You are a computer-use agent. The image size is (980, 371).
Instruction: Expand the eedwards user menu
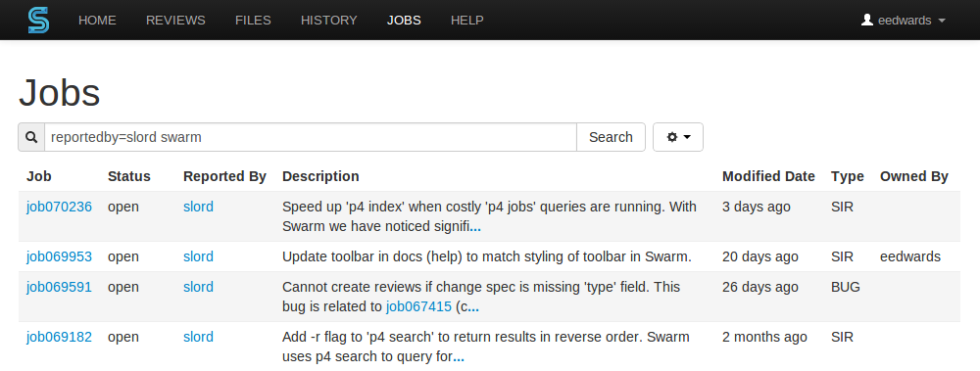pyautogui.click(x=904, y=20)
